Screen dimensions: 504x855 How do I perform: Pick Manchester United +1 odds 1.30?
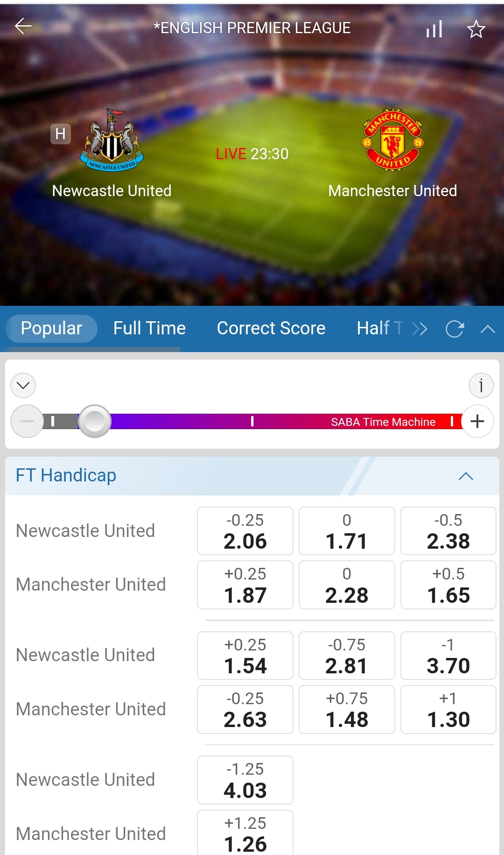click(448, 710)
